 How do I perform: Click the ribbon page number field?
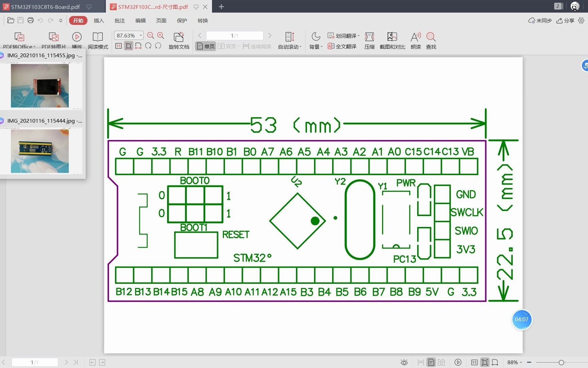tap(234, 35)
